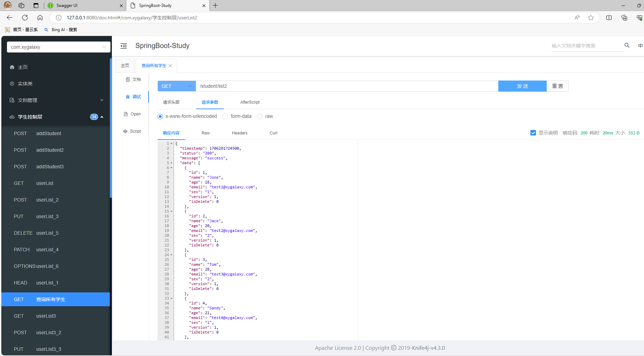Open the 首页 - 星云系 bookmark

pos(21,30)
